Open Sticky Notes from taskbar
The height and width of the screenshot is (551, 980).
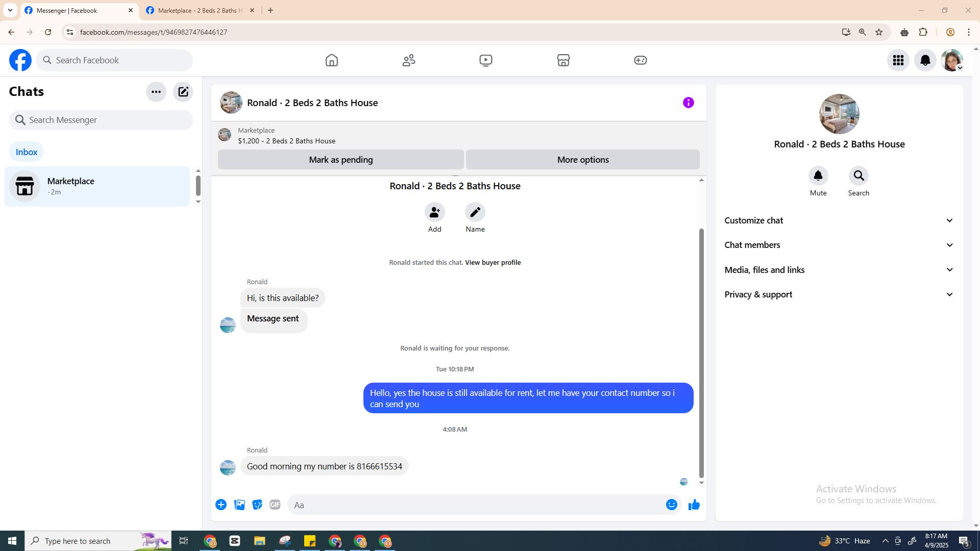pos(310,541)
